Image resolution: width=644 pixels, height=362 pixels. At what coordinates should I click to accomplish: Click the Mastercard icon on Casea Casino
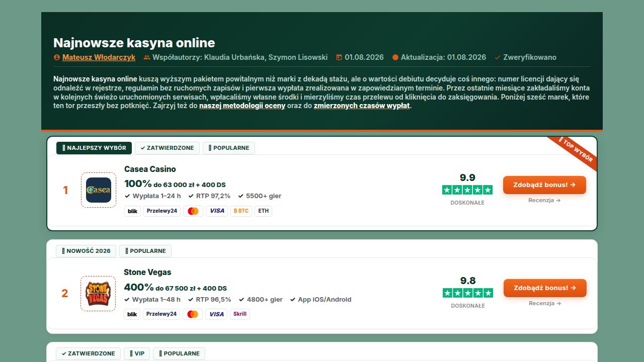[193, 211]
